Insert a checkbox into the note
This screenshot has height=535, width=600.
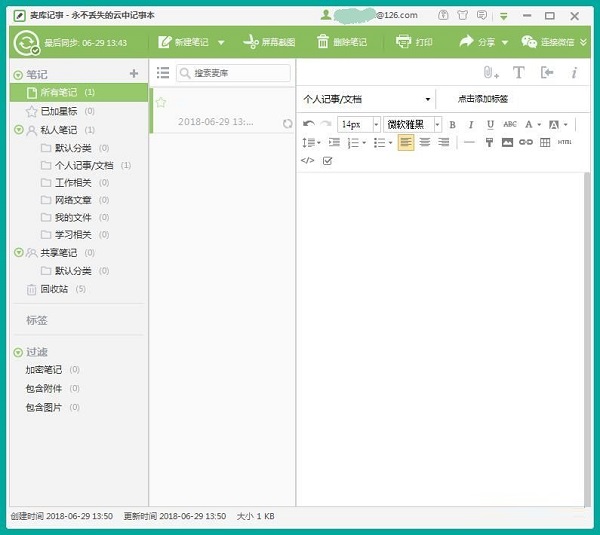click(x=327, y=160)
